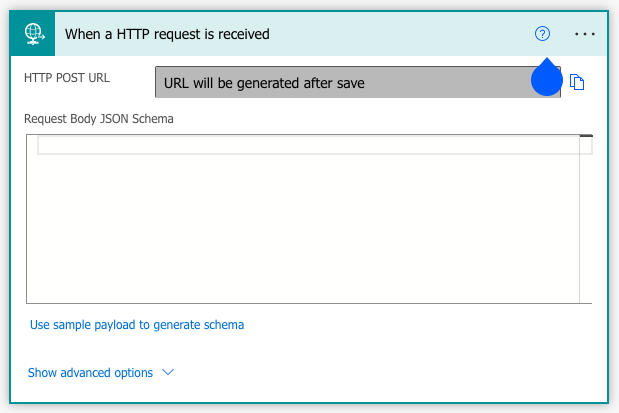
Task: Click the Show advanced options link
Action: coord(90,373)
